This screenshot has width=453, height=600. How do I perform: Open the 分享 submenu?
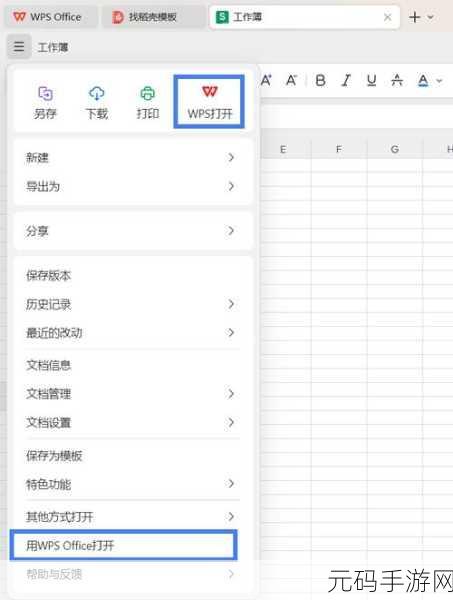132,231
